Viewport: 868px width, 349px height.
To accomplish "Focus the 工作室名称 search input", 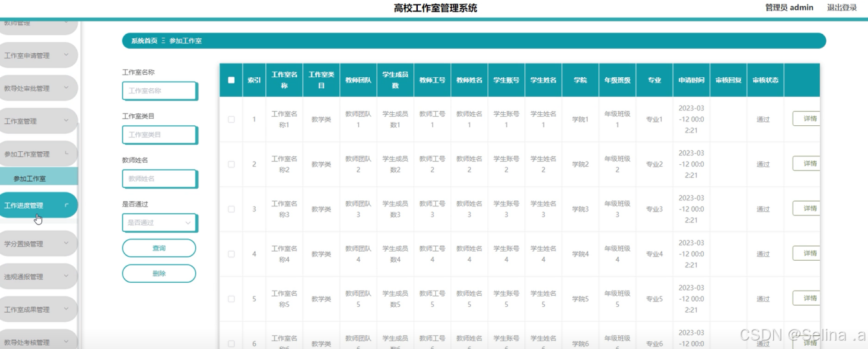I will tap(160, 91).
